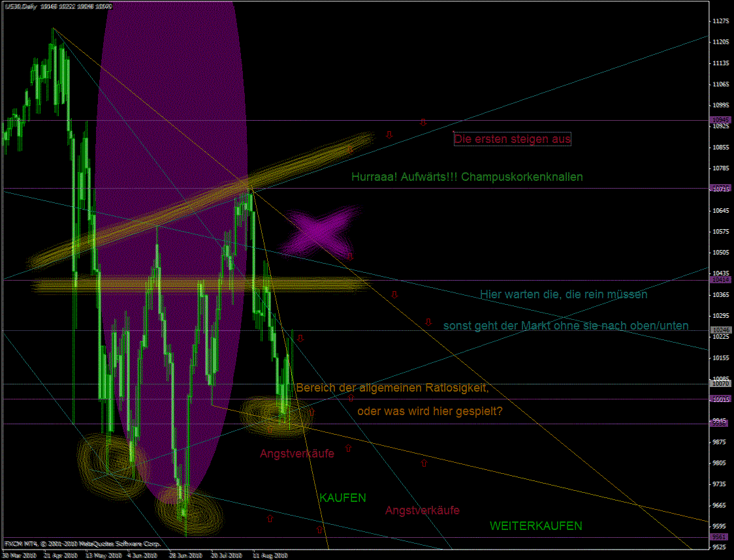The height and width of the screenshot is (560, 734).
Task: Click the 10785 price axis label
Action: tap(721, 168)
